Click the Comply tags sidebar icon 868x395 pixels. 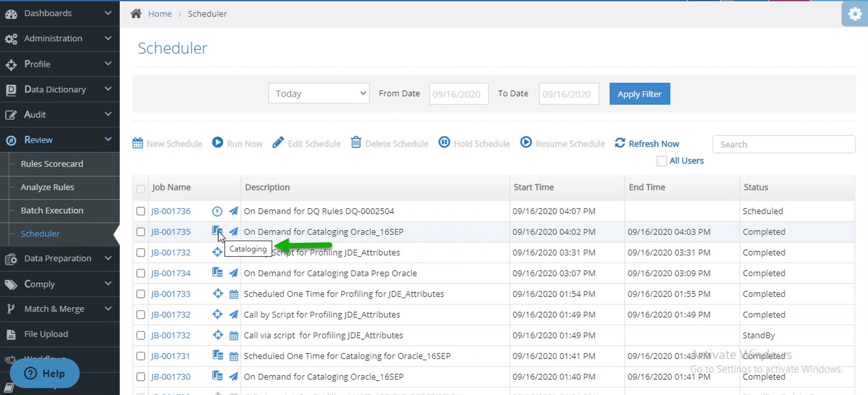11,285
